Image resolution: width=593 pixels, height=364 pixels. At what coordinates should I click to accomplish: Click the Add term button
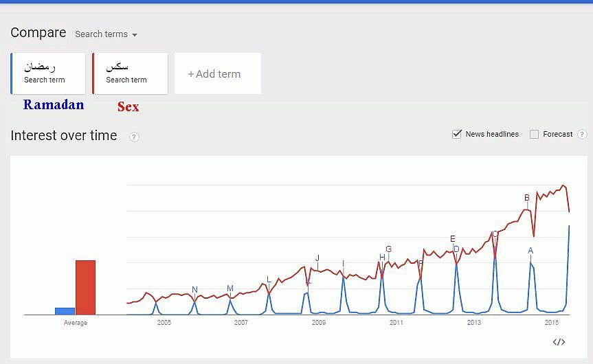tap(217, 73)
